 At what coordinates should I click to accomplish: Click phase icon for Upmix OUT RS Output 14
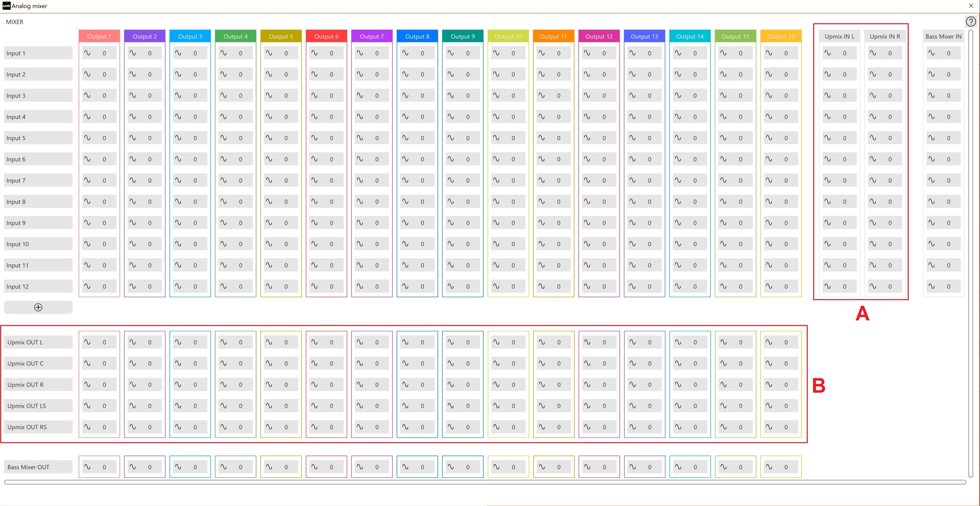tap(678, 427)
